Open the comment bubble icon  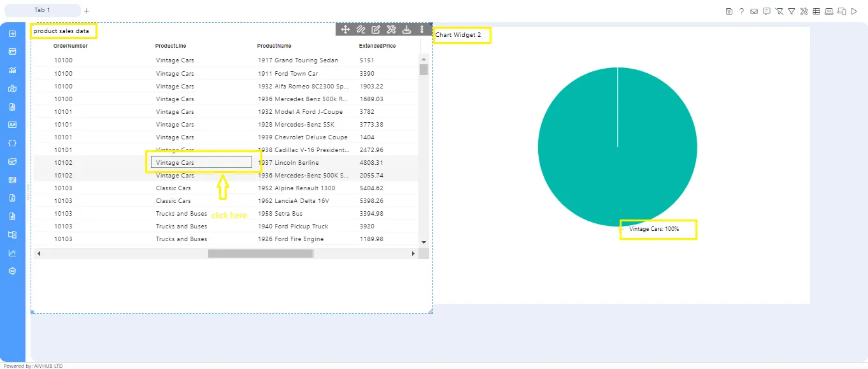tap(766, 11)
